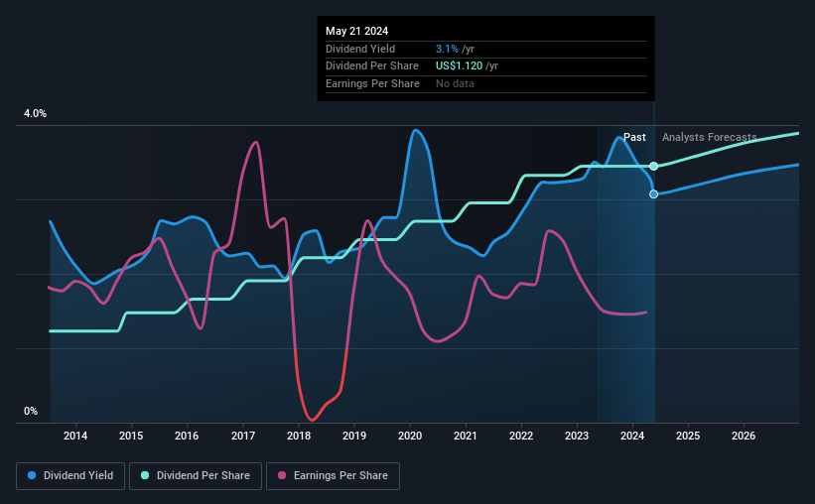815x504 pixels.
Task: Click the 3.1% dividend yield value
Action: [x=447, y=49]
